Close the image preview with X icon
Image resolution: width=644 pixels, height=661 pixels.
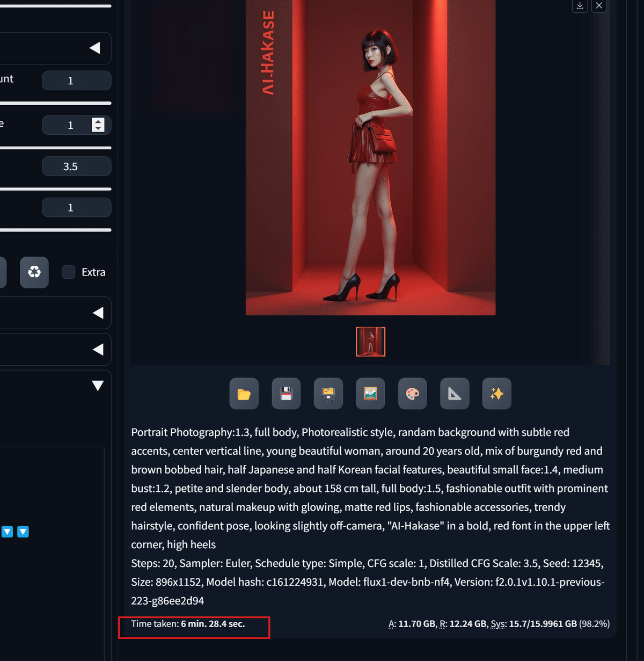599,5
